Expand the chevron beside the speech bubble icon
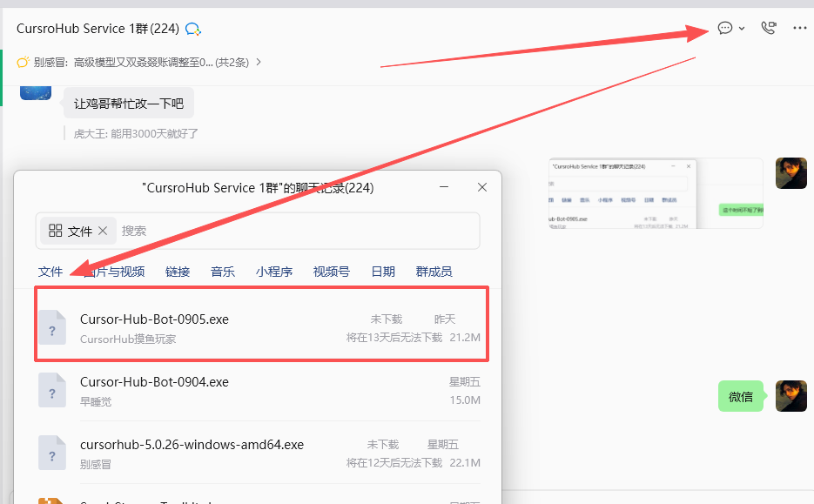Screen dimensions: 814x504 742,29
